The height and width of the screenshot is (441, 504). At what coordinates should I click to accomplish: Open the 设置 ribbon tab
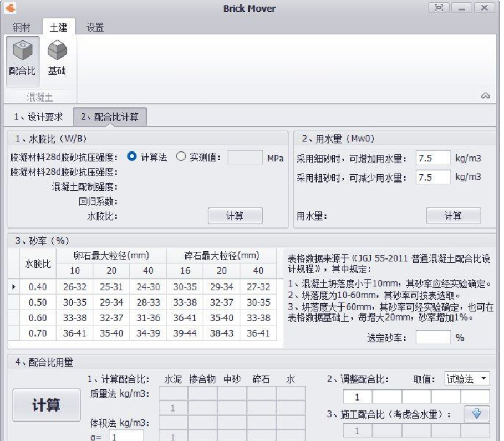(x=95, y=27)
